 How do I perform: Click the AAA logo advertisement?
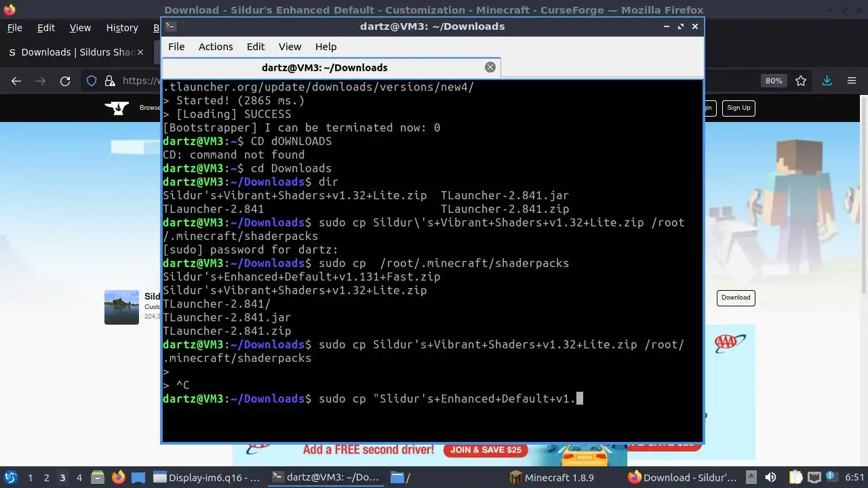730,342
